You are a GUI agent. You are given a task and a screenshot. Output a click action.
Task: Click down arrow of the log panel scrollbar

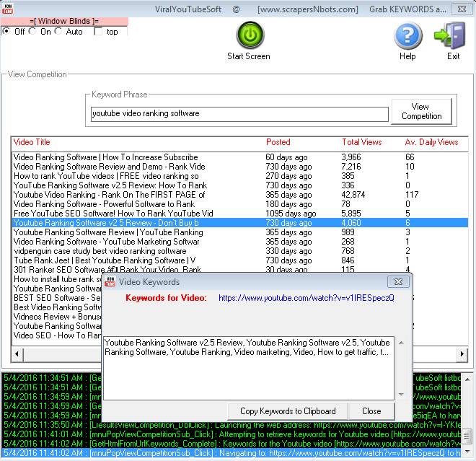tap(468, 451)
